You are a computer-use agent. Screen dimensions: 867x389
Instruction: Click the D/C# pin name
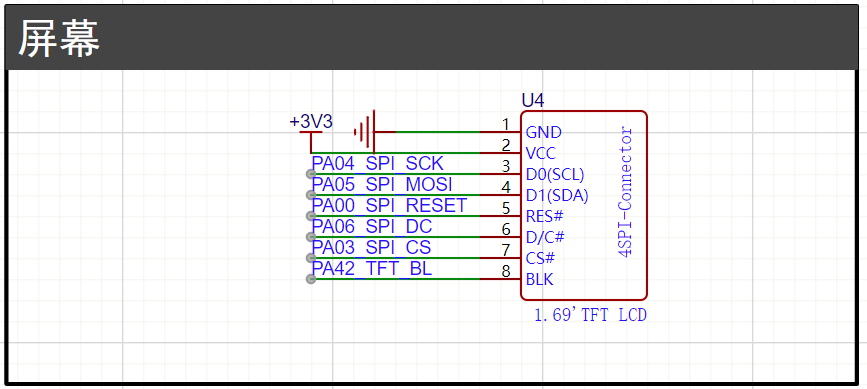pos(545,238)
